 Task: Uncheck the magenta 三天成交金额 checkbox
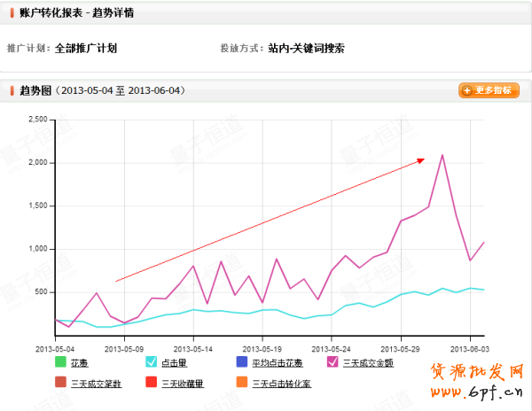(332, 361)
